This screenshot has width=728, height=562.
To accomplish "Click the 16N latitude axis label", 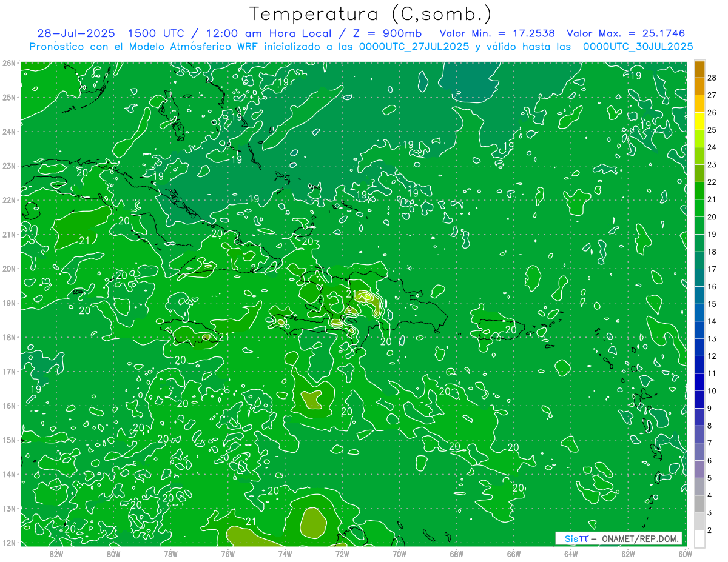I will point(8,406).
